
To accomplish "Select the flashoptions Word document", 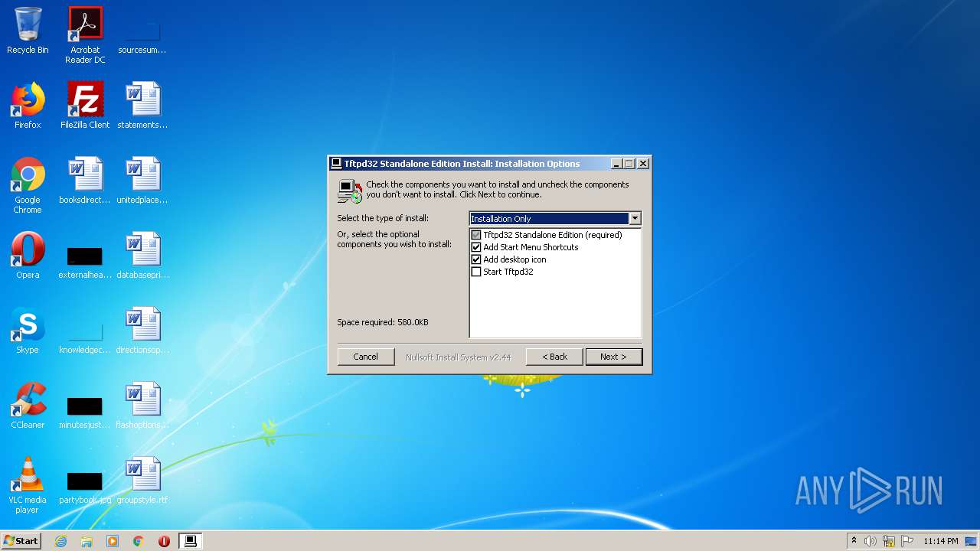I will [x=142, y=406].
